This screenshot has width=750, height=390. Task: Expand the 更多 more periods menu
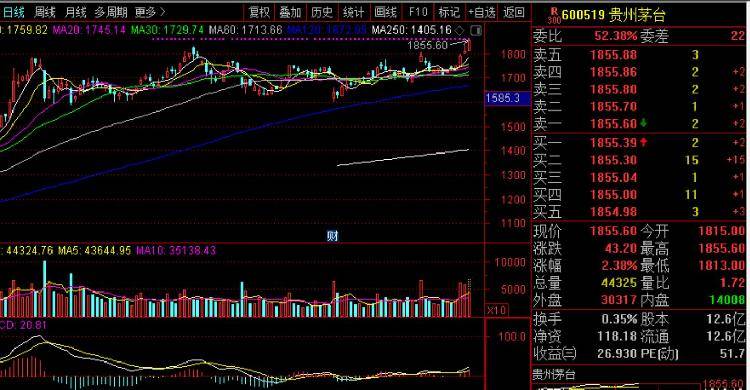pyautogui.click(x=150, y=12)
